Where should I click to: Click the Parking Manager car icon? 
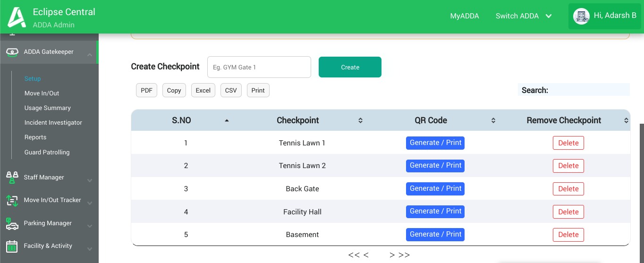pos(12,223)
